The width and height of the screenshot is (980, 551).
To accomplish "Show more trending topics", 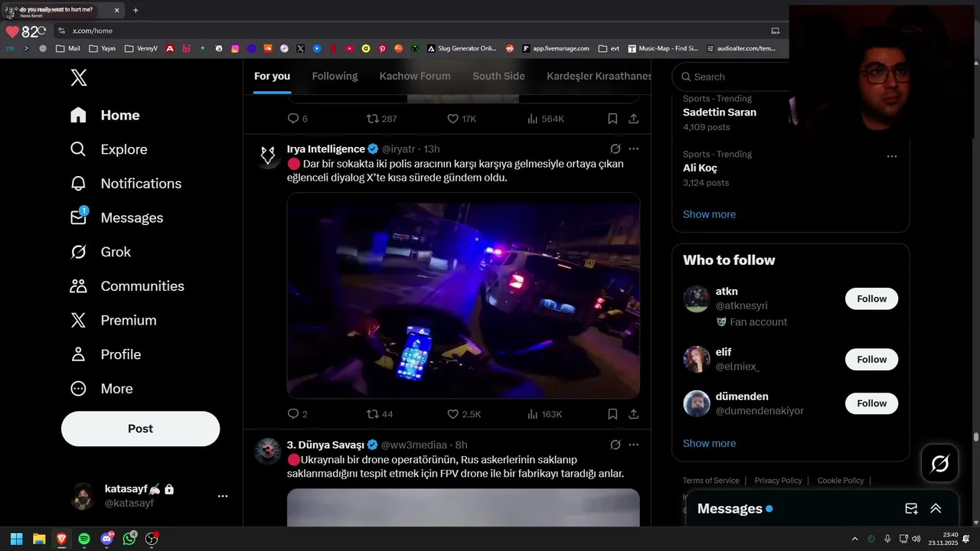I will 709,214.
